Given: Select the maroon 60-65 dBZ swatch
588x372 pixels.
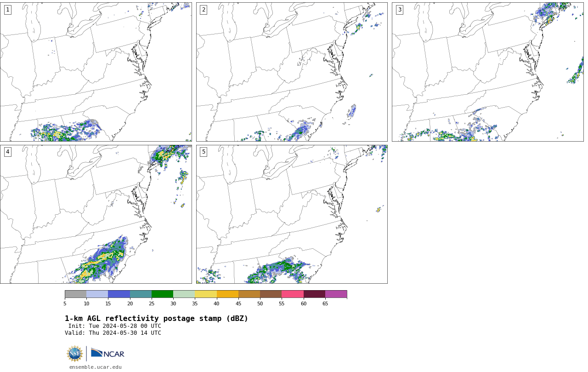Looking at the screenshot, I should [314, 294].
